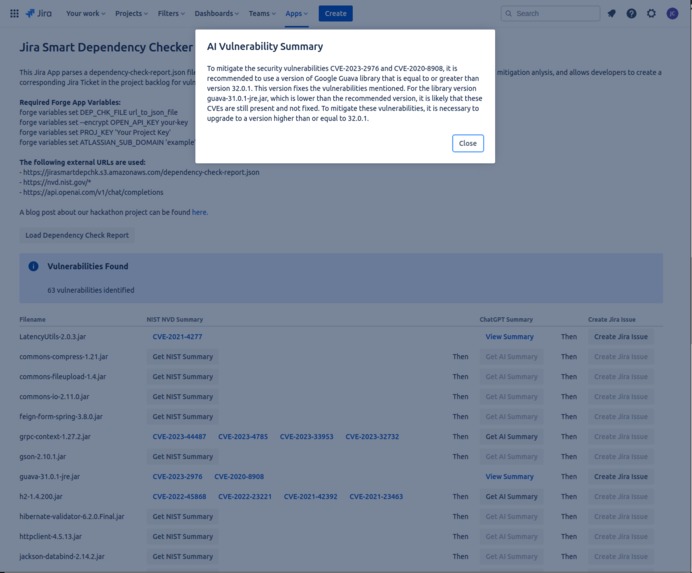692x573 pixels.
Task: Get AI Summary for grpc-context-1.27.2.jar
Action: pos(511,437)
